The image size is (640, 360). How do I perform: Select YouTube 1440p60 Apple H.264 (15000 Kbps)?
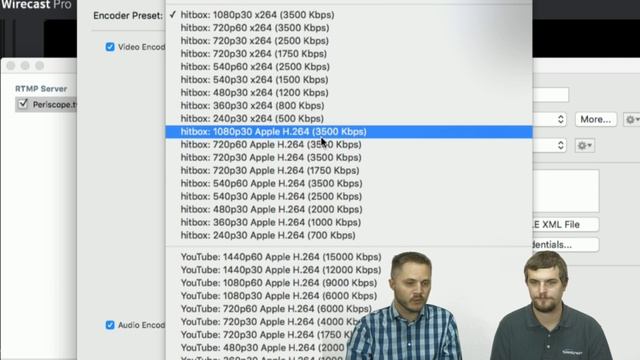[281, 257]
